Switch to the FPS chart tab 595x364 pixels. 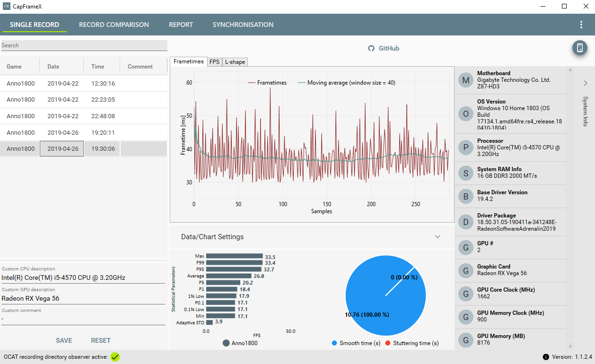click(x=215, y=62)
